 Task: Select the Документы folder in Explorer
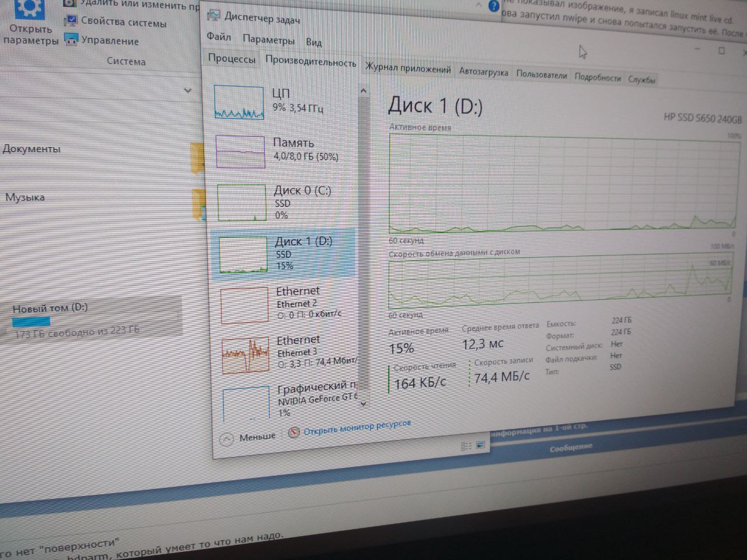[32, 148]
